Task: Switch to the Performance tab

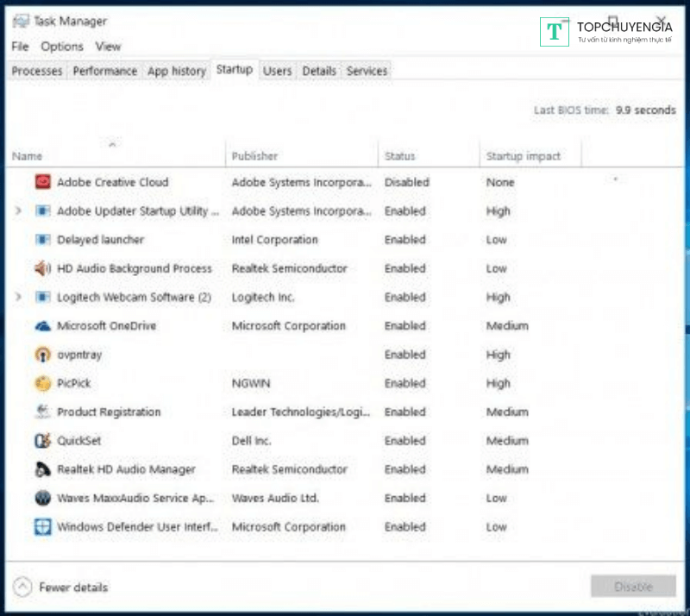Action: point(104,71)
